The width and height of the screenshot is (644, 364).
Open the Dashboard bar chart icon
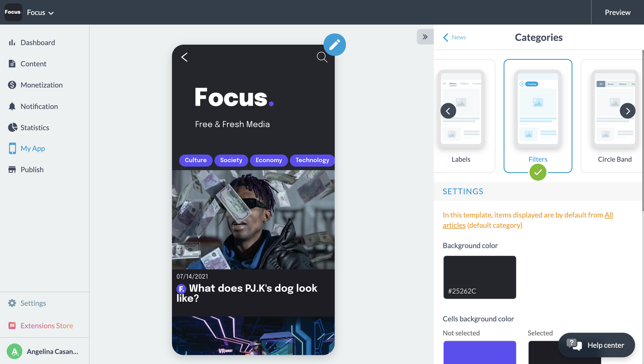pyautogui.click(x=12, y=42)
